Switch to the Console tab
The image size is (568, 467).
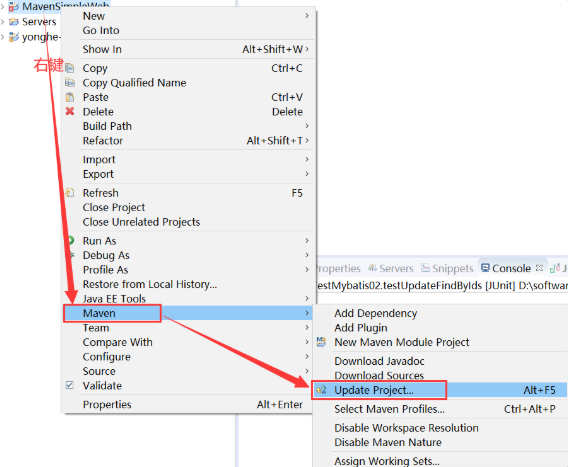pos(511,268)
